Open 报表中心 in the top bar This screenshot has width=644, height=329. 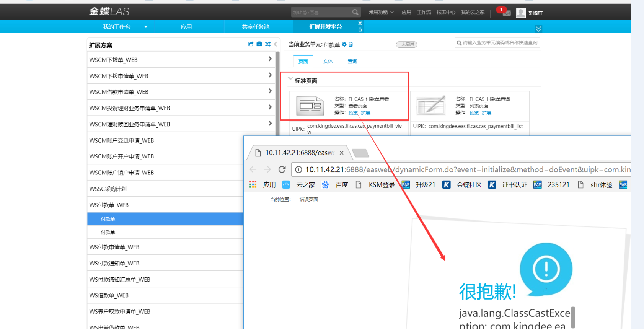pyautogui.click(x=446, y=13)
